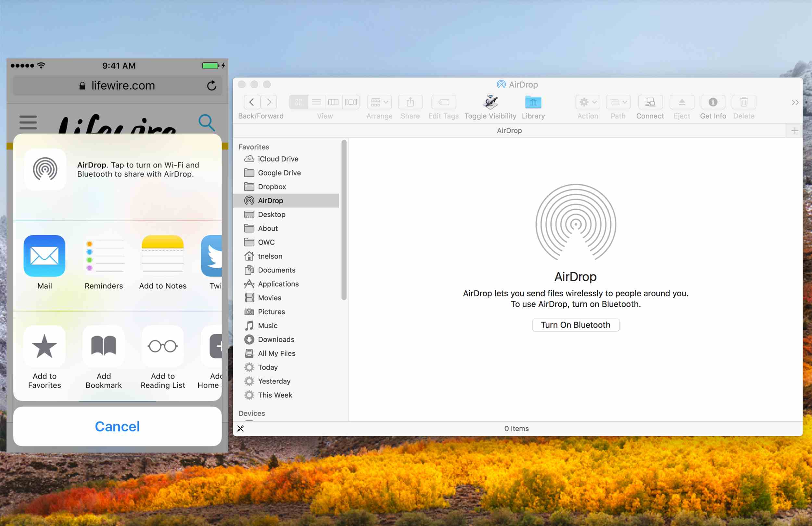Viewport: 812px width, 526px height.
Task: Click Turn On Bluetooth button
Action: pos(575,324)
